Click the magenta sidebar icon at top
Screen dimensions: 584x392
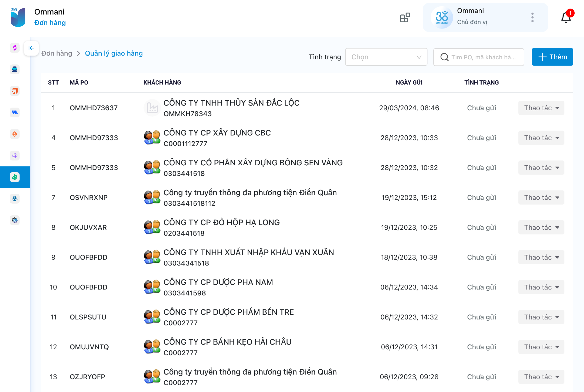click(x=15, y=48)
